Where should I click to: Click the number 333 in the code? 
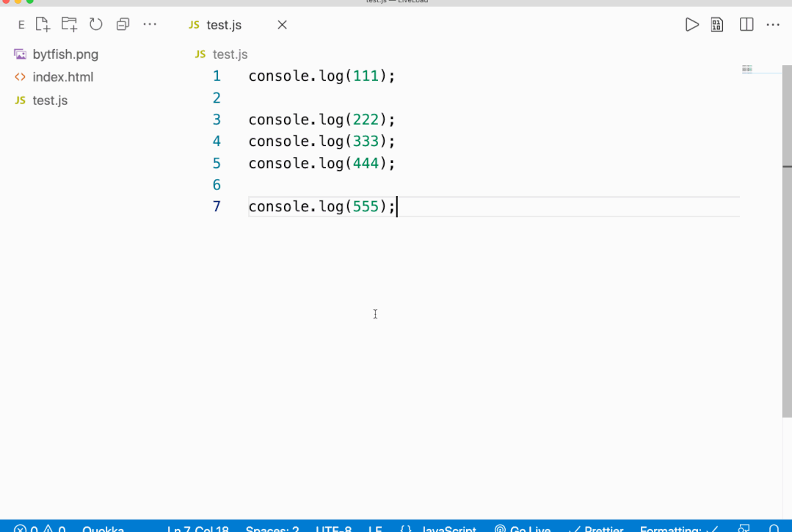coord(366,141)
